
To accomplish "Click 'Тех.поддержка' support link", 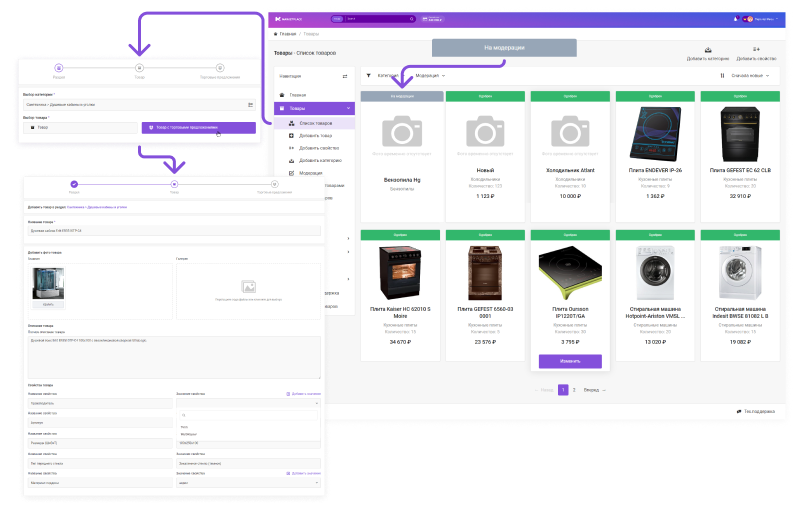I will click(752, 411).
